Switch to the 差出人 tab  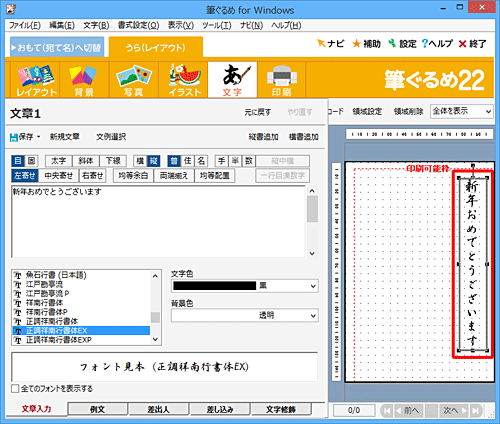coord(159,409)
